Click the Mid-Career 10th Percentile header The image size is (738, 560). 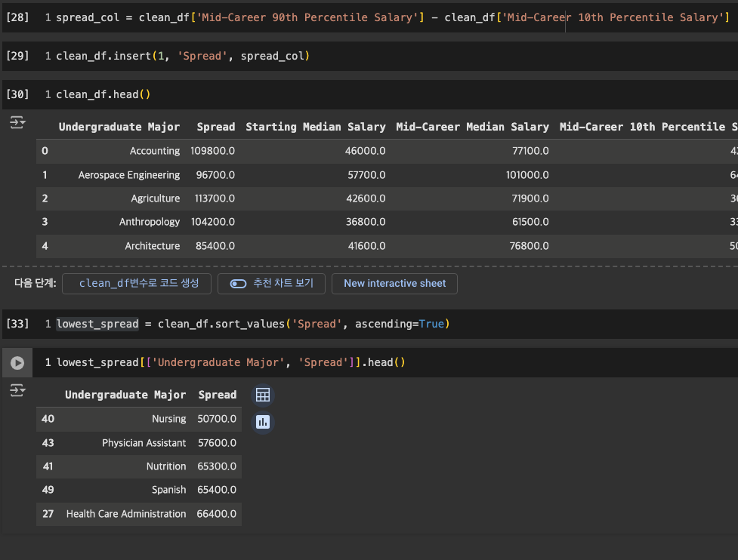pos(648,127)
